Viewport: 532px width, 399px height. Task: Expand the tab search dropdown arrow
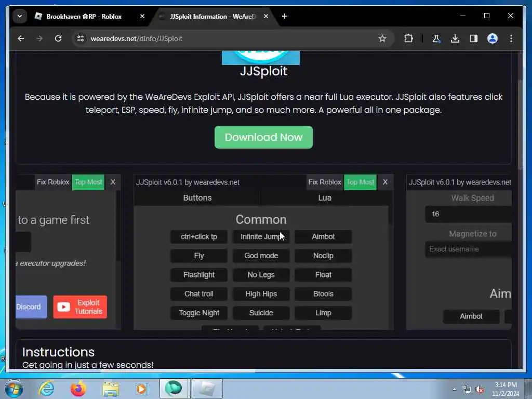pyautogui.click(x=20, y=16)
